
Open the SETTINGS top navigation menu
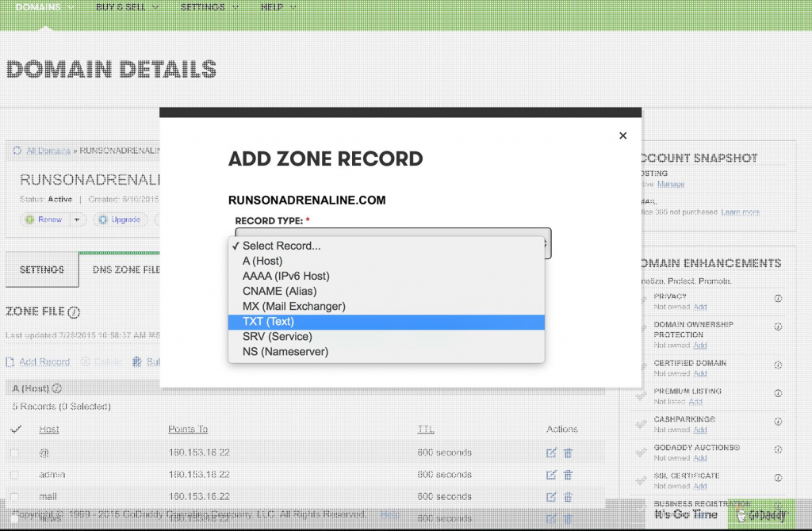pos(209,7)
